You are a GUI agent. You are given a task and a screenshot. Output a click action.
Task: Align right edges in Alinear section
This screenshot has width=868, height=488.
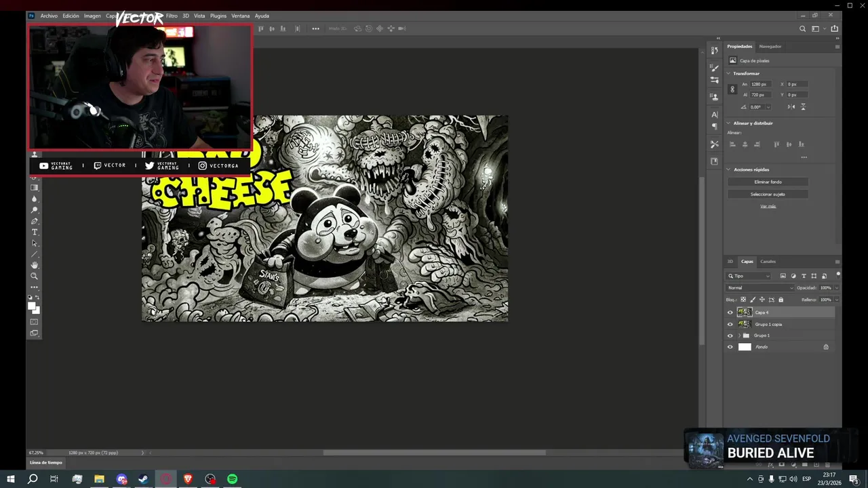(x=757, y=144)
